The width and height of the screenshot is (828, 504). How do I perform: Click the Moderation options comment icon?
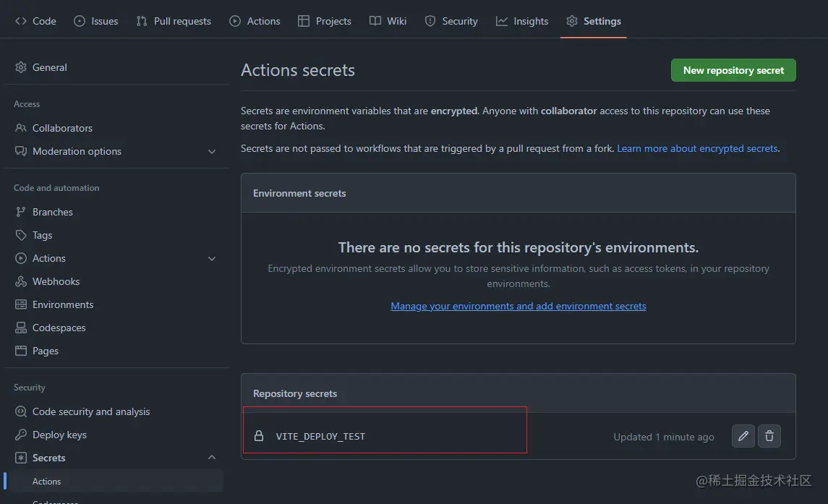point(20,151)
